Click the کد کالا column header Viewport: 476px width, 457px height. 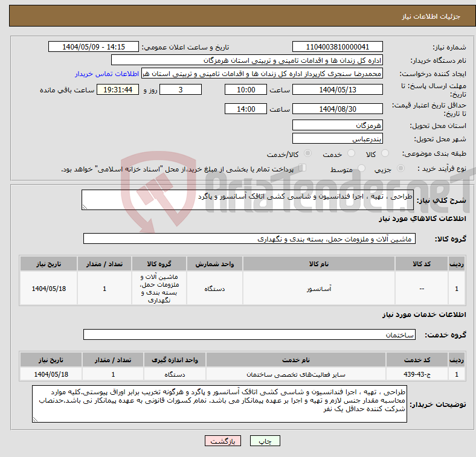click(x=422, y=264)
